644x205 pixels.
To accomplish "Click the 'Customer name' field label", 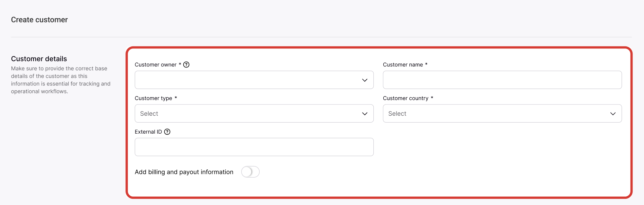I will click(x=403, y=65).
